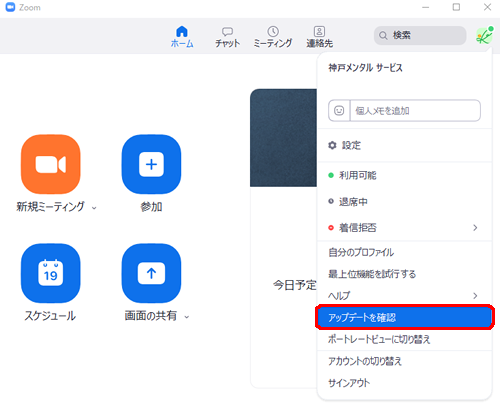Open the Contacts tab
The height and width of the screenshot is (407, 500).
(x=319, y=37)
